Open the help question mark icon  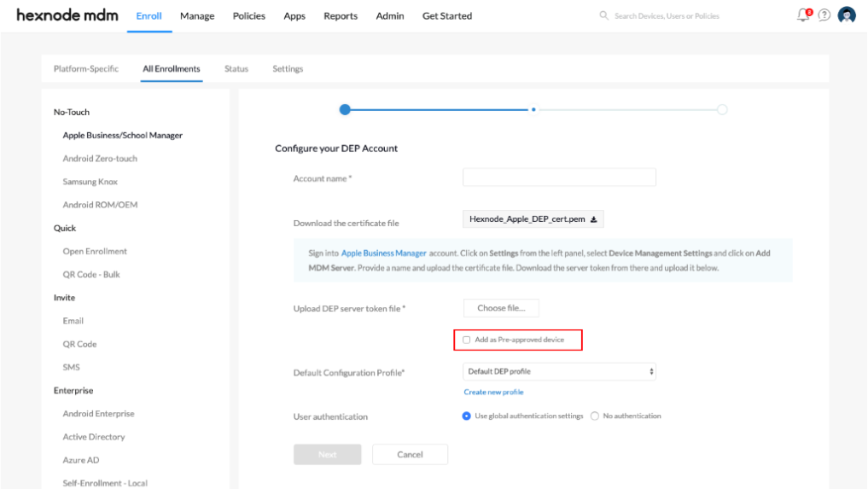[824, 15]
